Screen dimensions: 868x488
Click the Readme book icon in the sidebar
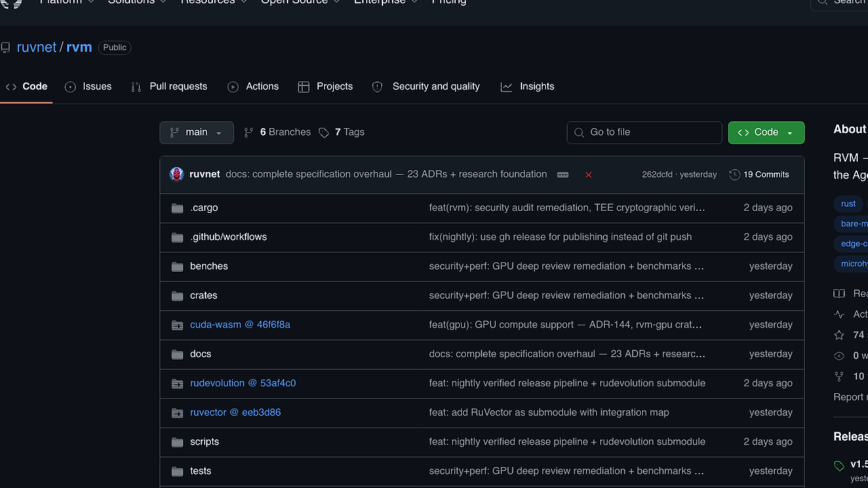(840, 293)
